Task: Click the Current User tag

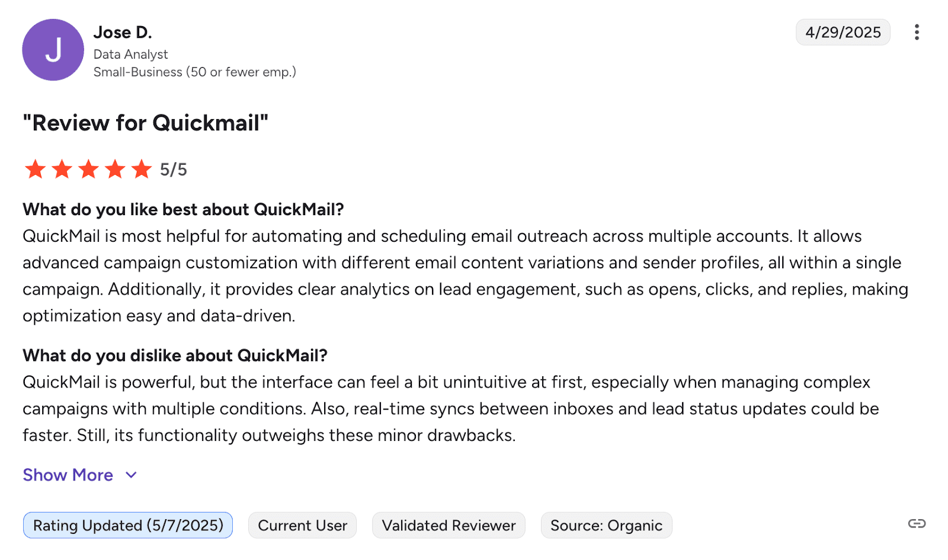Action: (302, 525)
